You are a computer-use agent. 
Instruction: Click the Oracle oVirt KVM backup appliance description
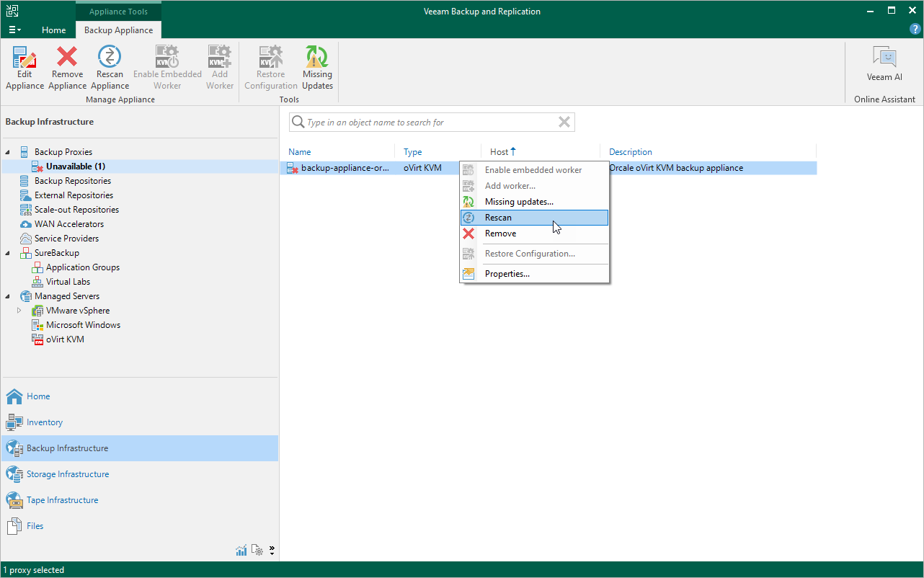[676, 168]
